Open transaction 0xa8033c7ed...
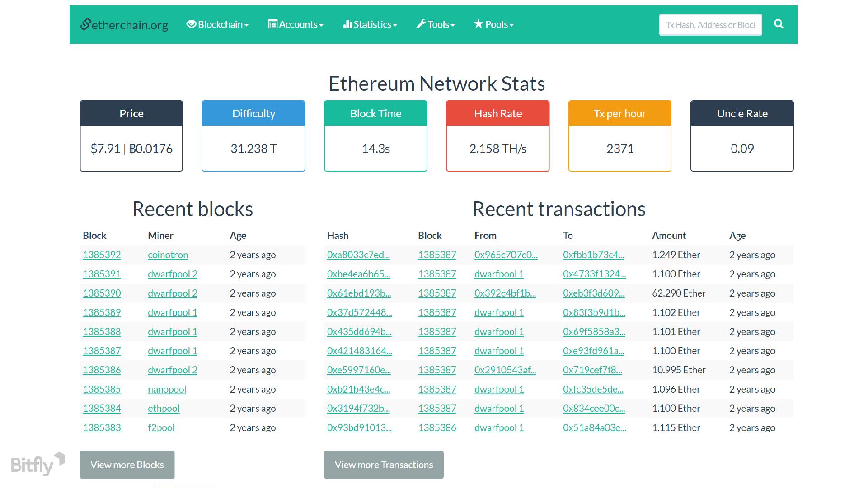The height and width of the screenshot is (488, 868). click(358, 255)
